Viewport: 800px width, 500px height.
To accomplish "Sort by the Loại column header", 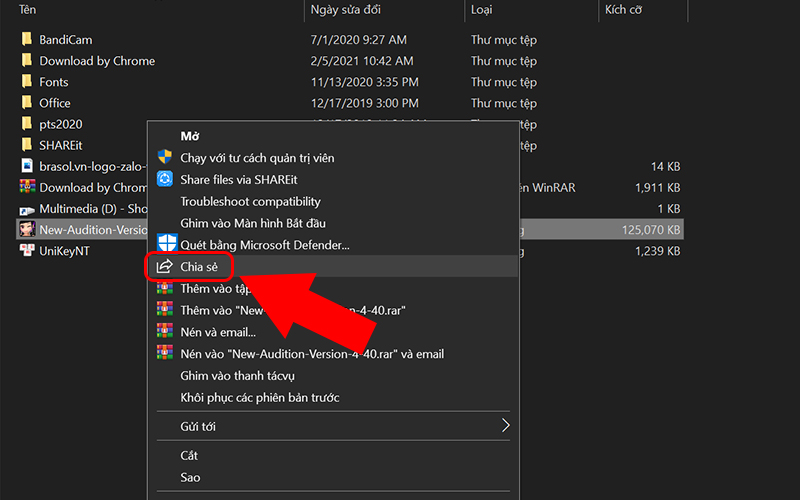I will coord(481,9).
